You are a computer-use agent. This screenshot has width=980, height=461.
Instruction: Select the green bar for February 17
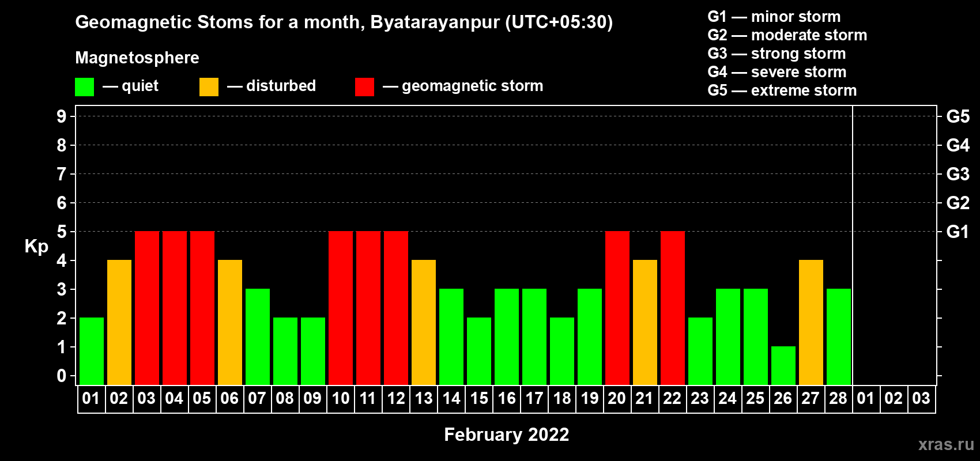(534, 337)
